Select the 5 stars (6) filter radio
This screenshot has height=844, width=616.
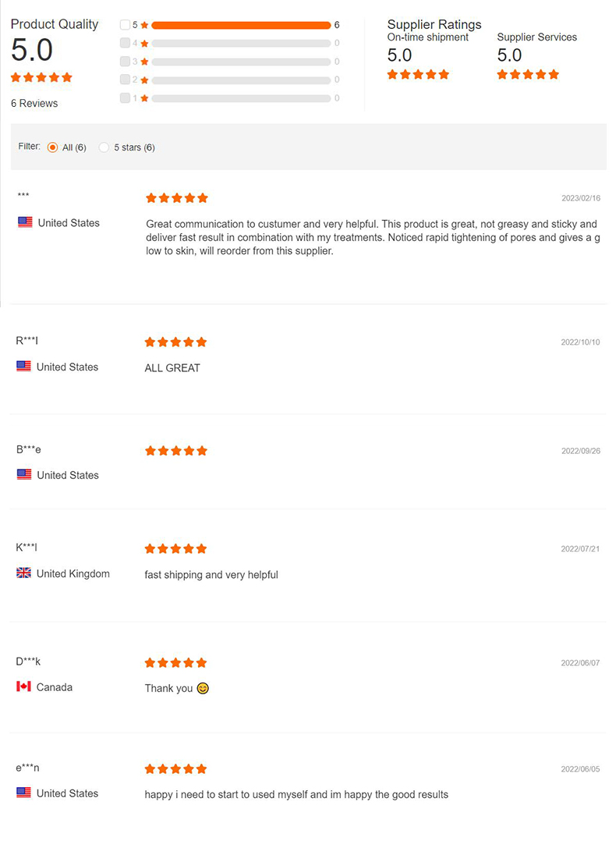click(104, 147)
